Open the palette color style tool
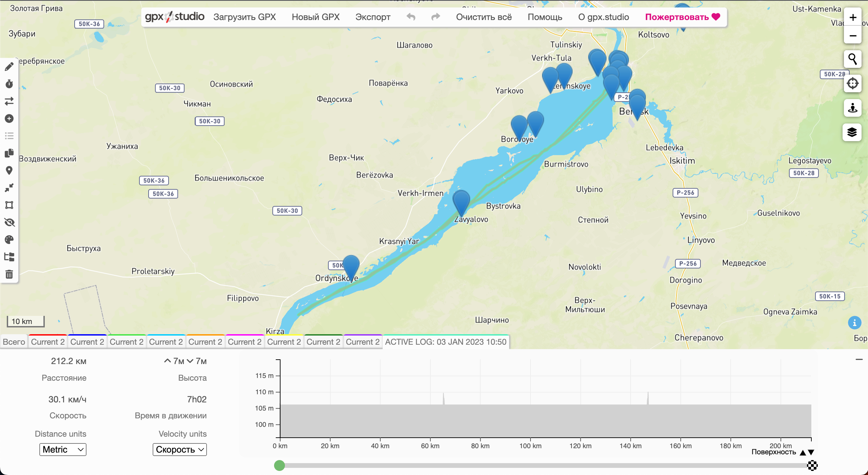The width and height of the screenshot is (868, 475). pyautogui.click(x=9, y=240)
